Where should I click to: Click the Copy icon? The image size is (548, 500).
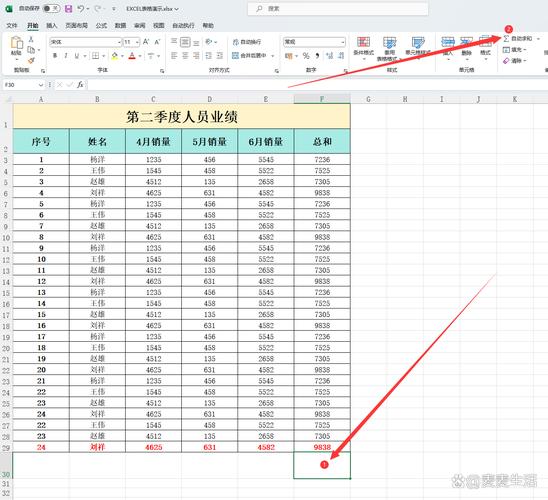point(31,50)
